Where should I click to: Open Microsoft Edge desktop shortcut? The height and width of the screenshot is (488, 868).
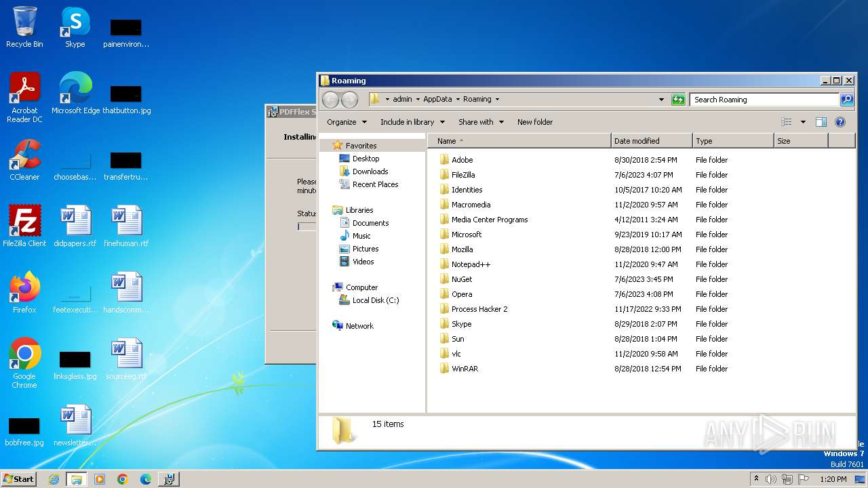tap(75, 94)
